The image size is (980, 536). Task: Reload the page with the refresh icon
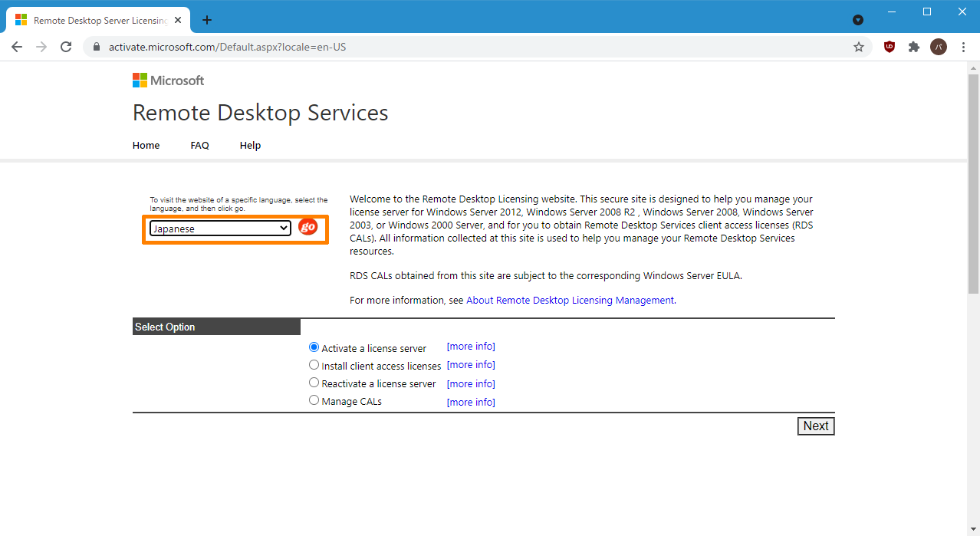(66, 47)
